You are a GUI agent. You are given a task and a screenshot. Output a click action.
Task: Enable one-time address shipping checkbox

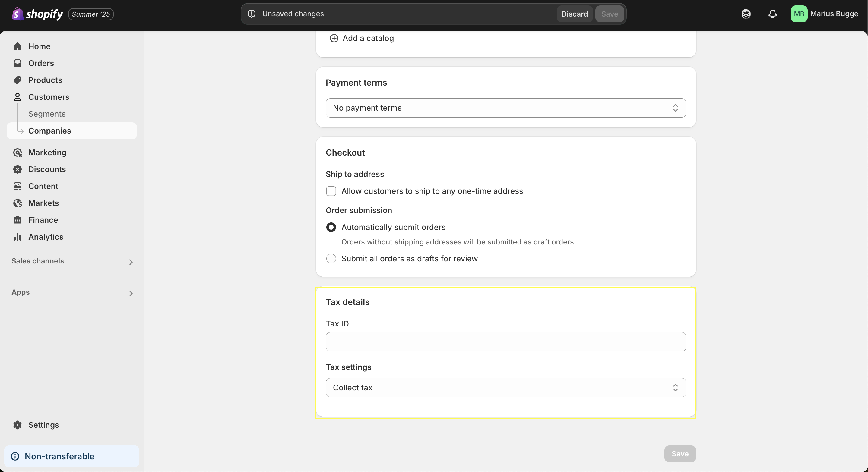[x=331, y=191]
